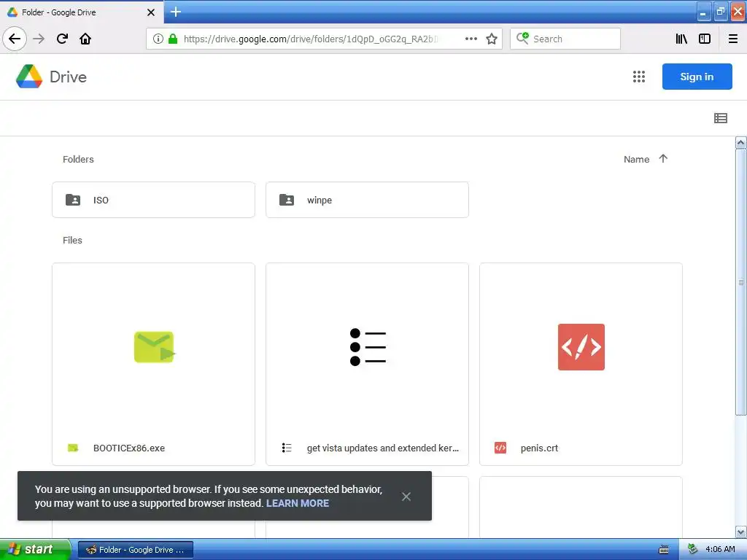Image resolution: width=747 pixels, height=560 pixels.
Task: Click the Folders section heading
Action: pyautogui.click(x=78, y=160)
